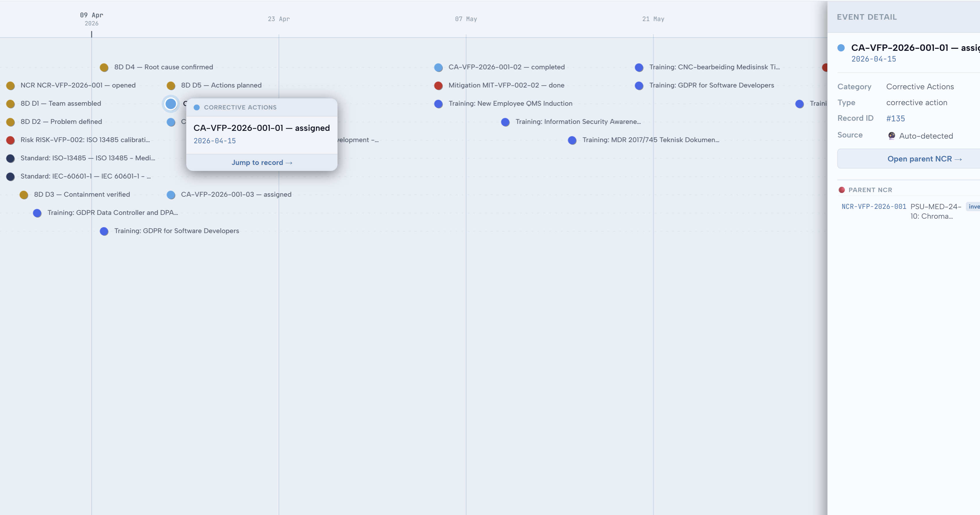Select Training New Employee QMS Induction dot
The image size is (980, 515).
(438, 104)
